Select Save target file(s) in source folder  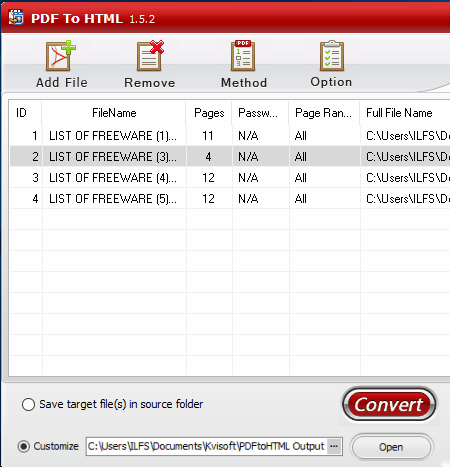click(x=28, y=404)
